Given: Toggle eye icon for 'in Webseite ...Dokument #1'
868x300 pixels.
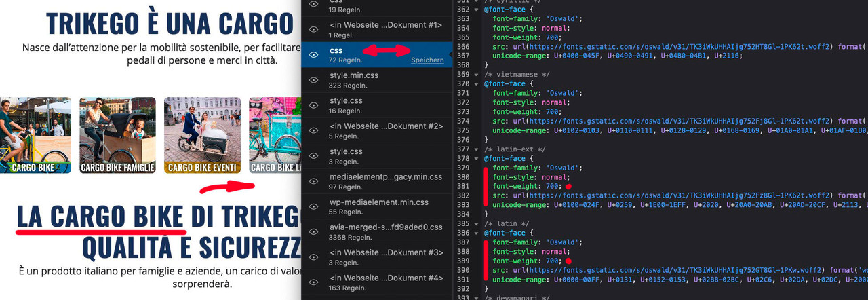Looking at the screenshot, I should [x=313, y=29].
